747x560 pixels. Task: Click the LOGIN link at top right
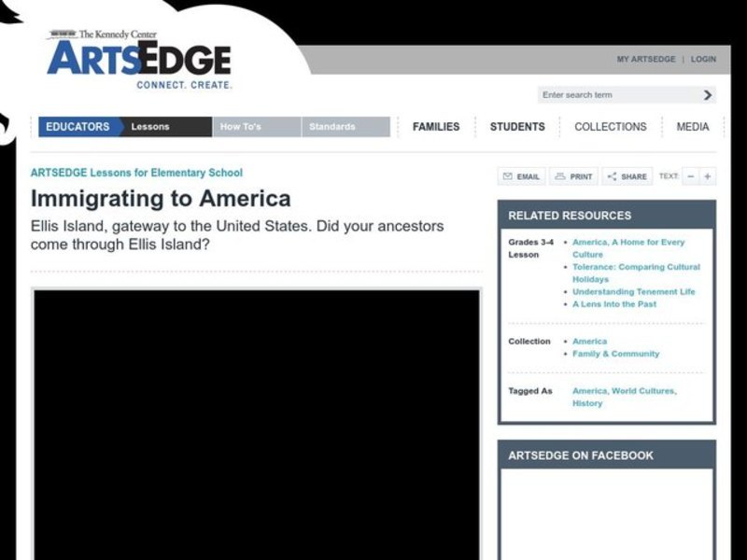click(x=701, y=59)
